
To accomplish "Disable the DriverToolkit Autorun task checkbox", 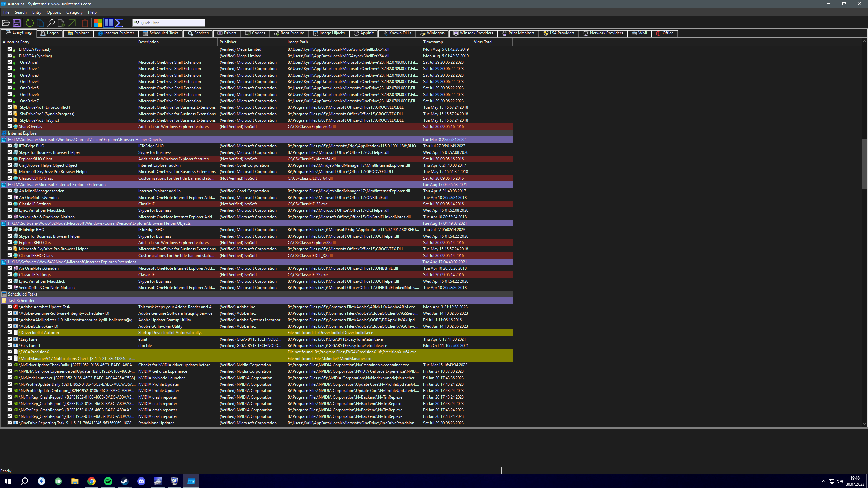I will [x=10, y=332].
